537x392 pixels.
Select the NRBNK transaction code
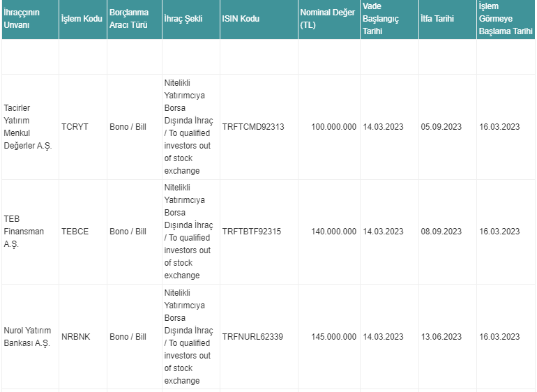pyautogui.click(x=76, y=336)
